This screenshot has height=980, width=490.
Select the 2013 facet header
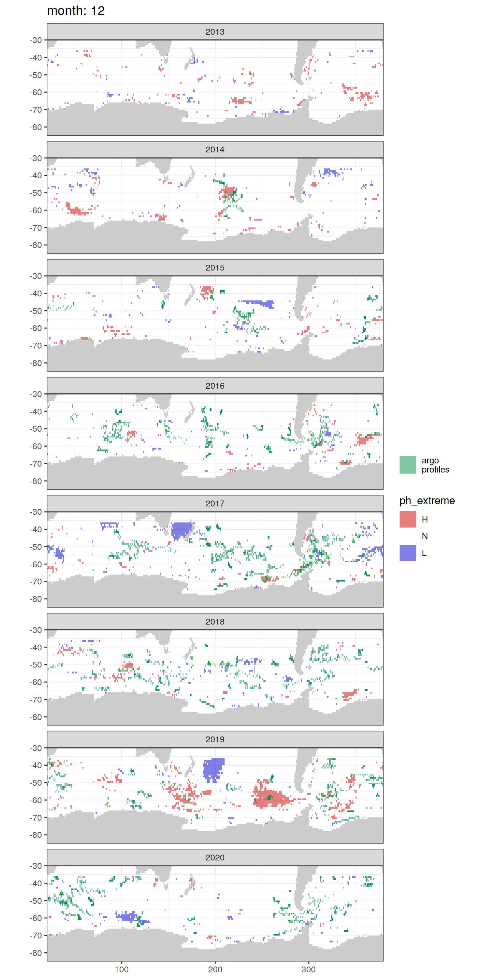215,32
